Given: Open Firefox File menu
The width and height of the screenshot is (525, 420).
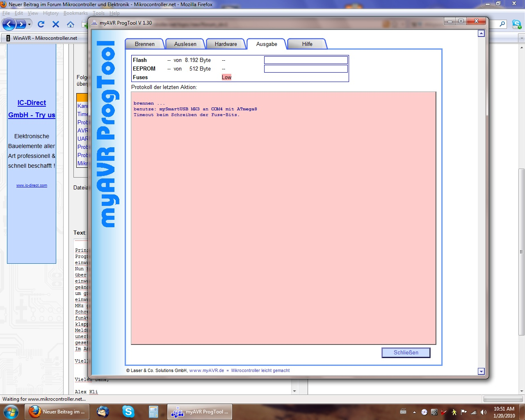Looking at the screenshot, I should 6,13.
